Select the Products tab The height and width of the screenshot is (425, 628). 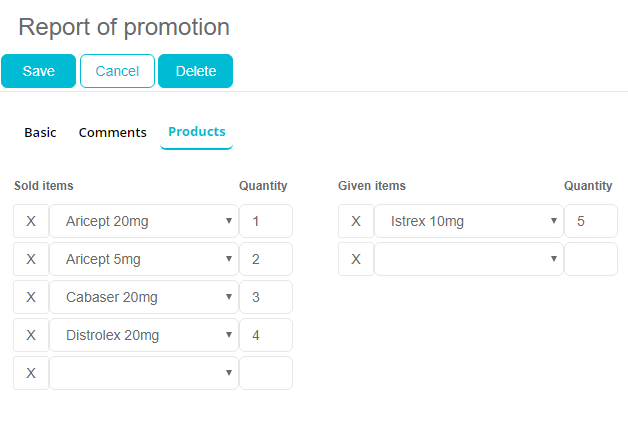[197, 132]
